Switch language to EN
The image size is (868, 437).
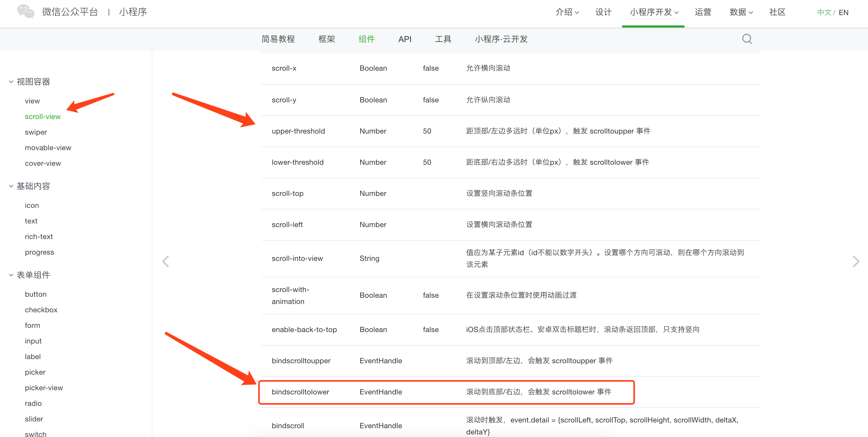pyautogui.click(x=843, y=12)
